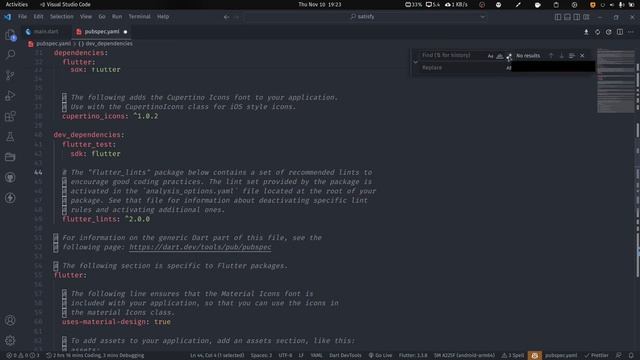Open the dart.dev/tools/pub/pubspec link
640x360 pixels.
[200, 247]
